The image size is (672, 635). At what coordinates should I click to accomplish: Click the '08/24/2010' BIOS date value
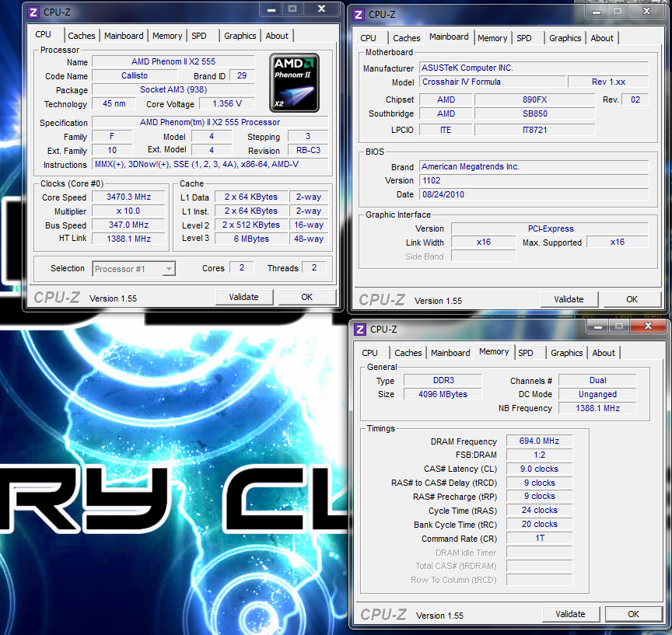(x=534, y=195)
